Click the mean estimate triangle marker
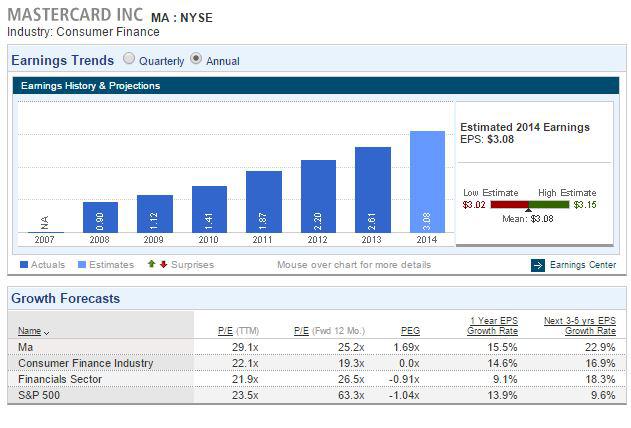This screenshot has width=631, height=428. pos(528,210)
